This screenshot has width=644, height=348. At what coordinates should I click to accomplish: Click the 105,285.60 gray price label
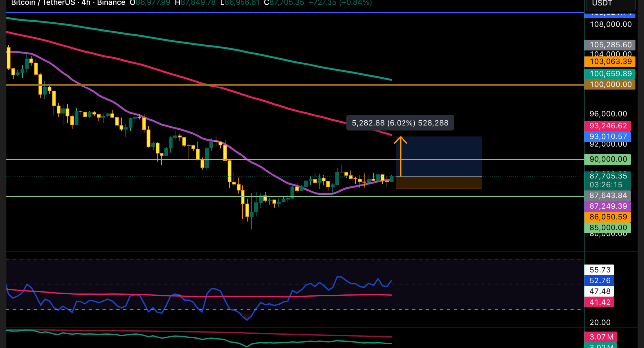click(x=610, y=45)
